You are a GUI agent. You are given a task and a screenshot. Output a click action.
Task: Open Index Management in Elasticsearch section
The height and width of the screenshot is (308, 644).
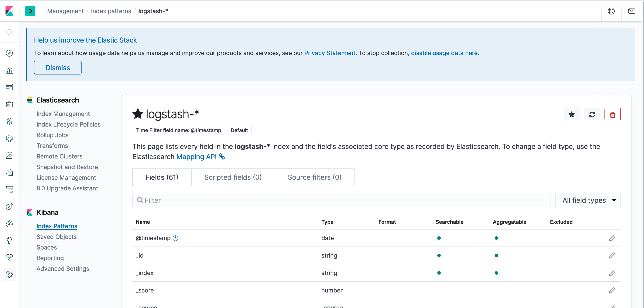[x=63, y=114]
